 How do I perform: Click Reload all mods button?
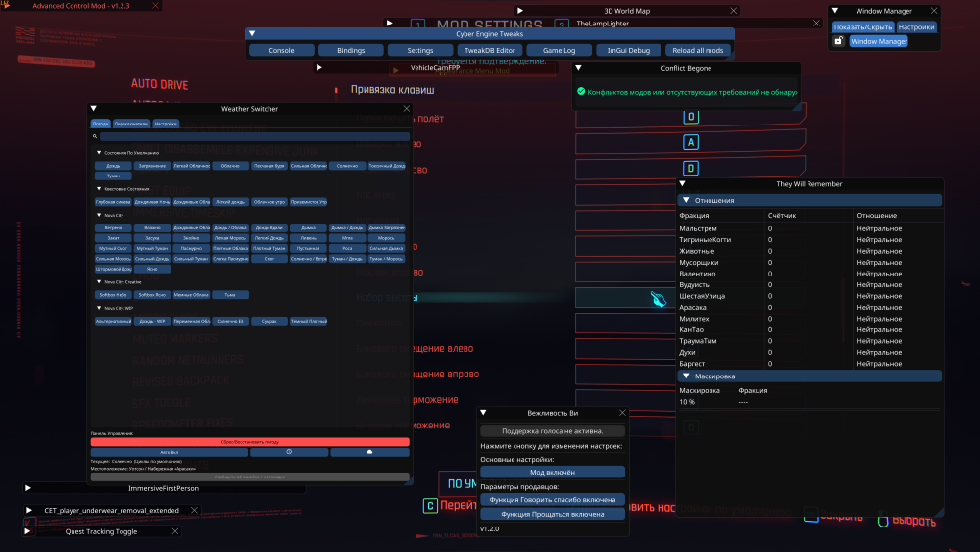pyautogui.click(x=698, y=51)
